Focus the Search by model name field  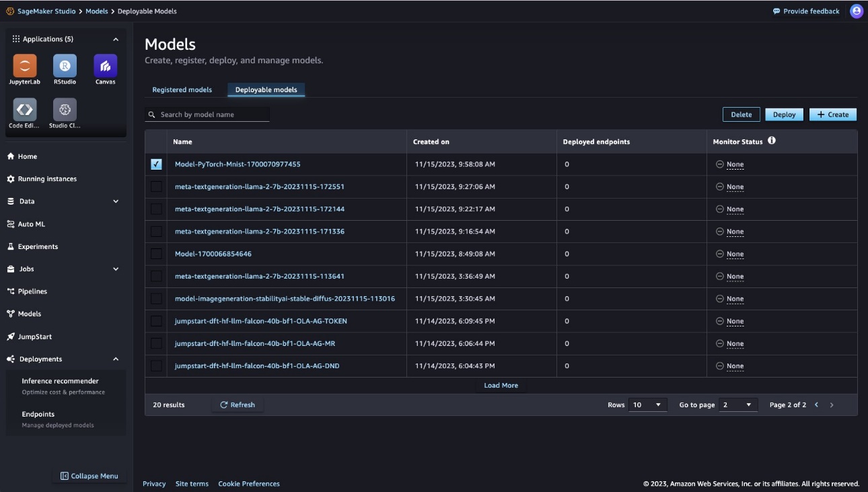coord(207,114)
